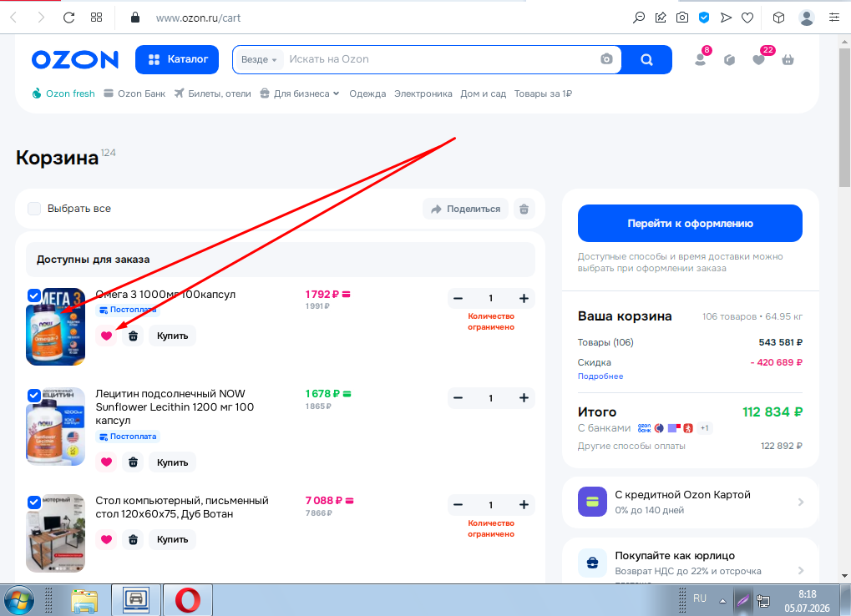
Task: Click the Поделиться button
Action: (466, 209)
